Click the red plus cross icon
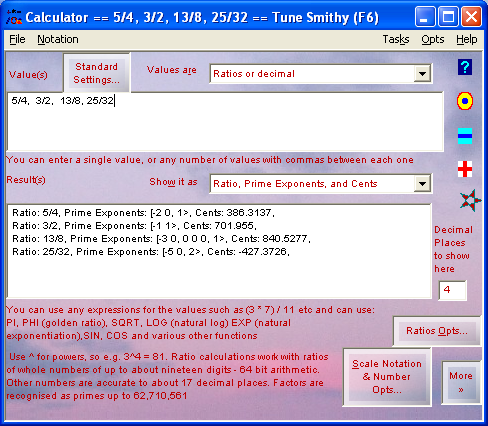This screenshot has width=488, height=426. [465, 169]
